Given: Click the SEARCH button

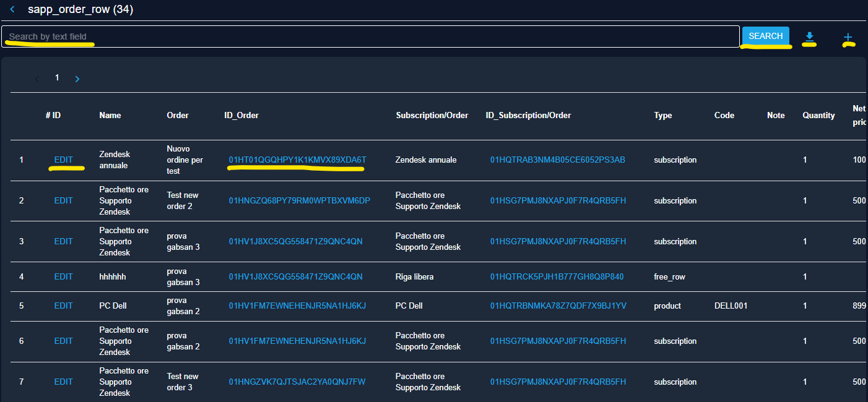Looking at the screenshot, I should [x=766, y=36].
